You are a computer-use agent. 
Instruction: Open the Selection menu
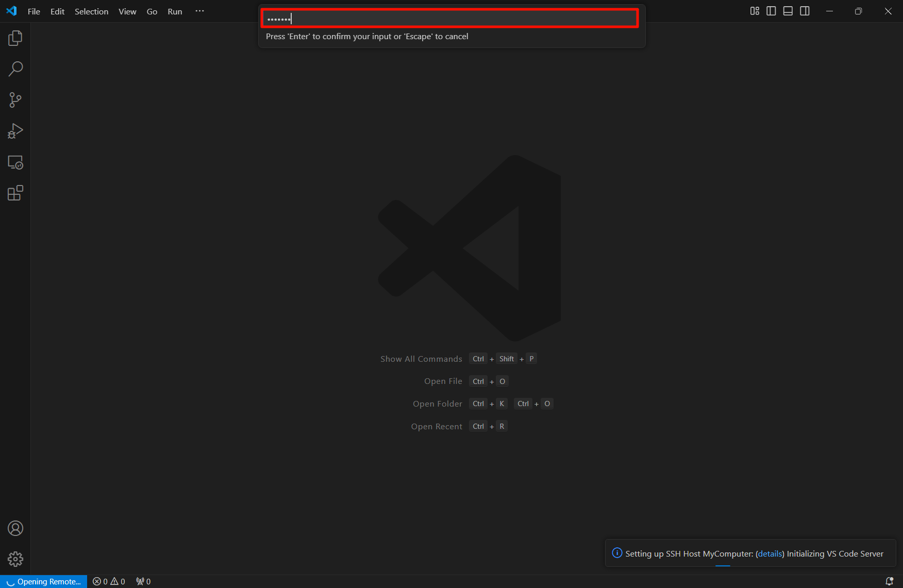(91, 11)
